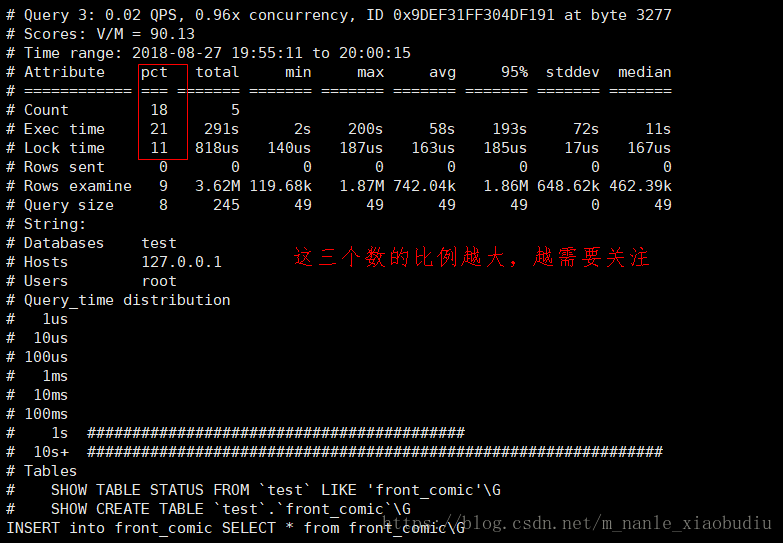Click the 10ms distribution row label
The image size is (783, 543).
point(50,395)
